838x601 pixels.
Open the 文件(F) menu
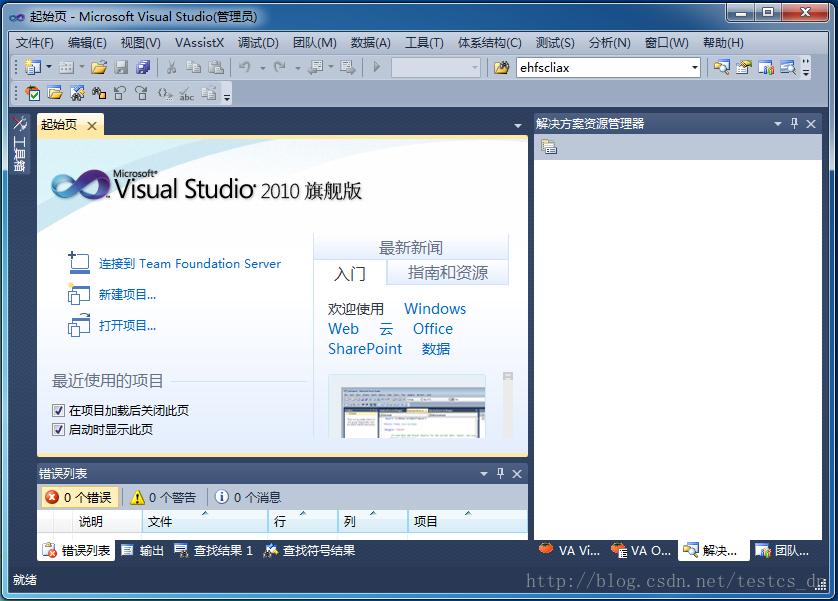coord(34,42)
